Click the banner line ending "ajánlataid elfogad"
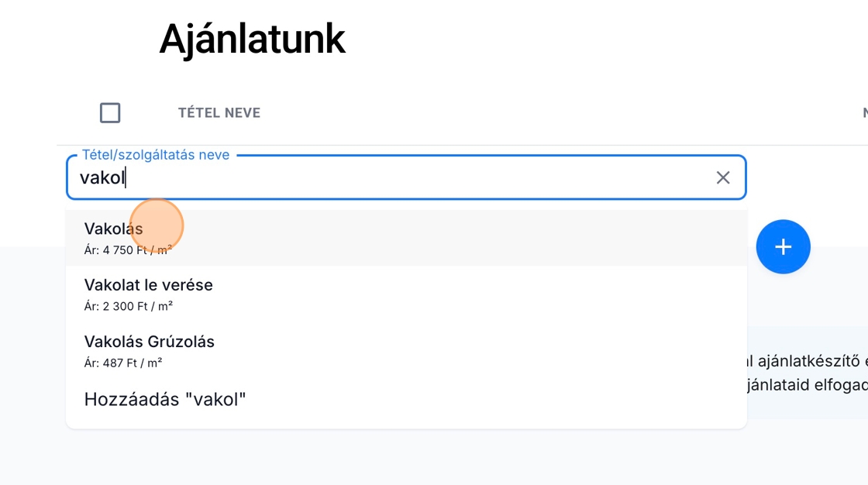This screenshot has width=868, height=485. [x=806, y=384]
